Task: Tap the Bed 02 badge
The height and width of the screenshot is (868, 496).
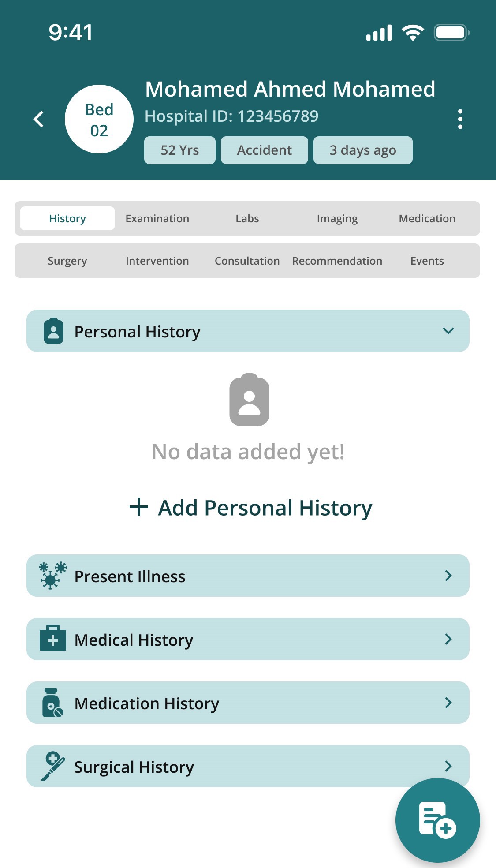Action: (x=98, y=118)
